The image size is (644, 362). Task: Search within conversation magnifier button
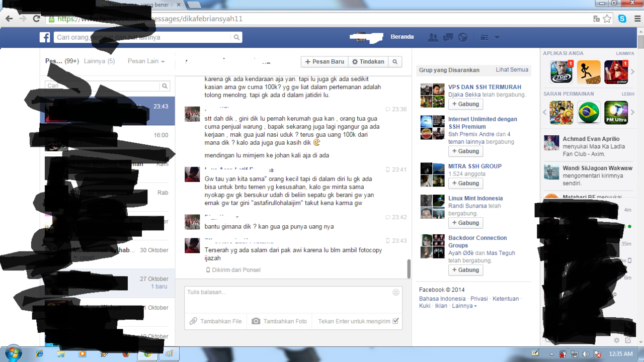click(395, 62)
